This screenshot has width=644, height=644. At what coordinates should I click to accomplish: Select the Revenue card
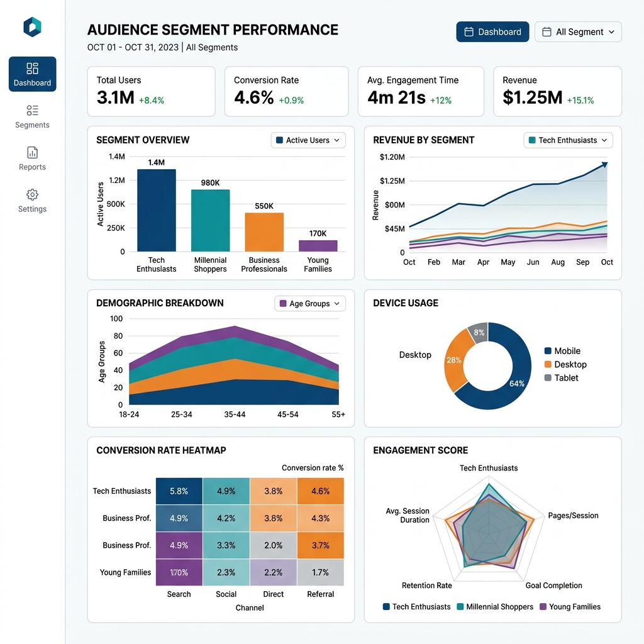point(557,91)
